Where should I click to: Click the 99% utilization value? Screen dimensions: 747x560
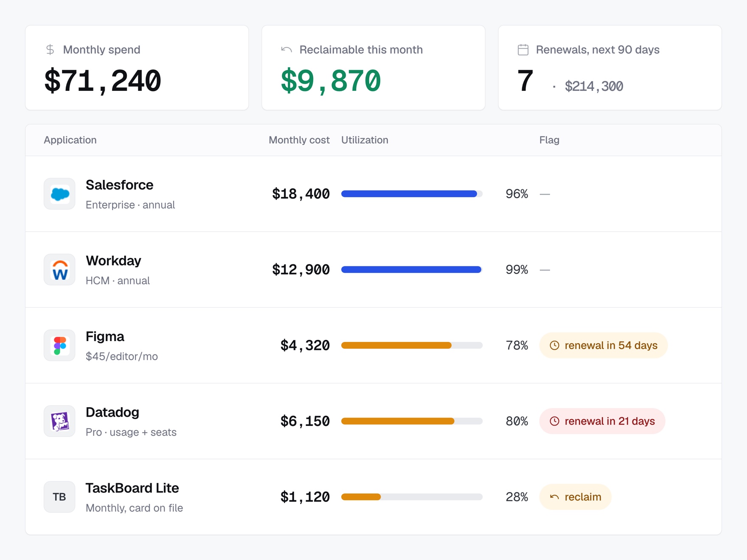pyautogui.click(x=517, y=270)
